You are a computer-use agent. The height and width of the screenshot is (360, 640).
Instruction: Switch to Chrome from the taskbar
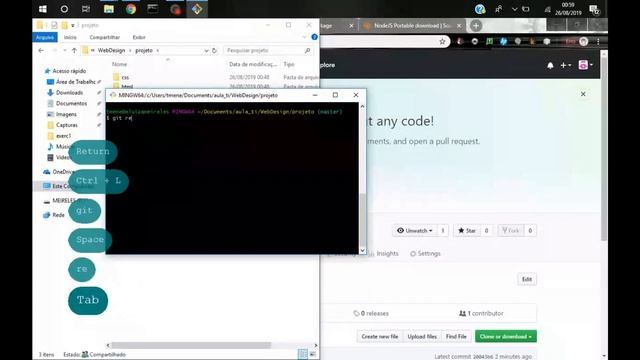[131, 9]
